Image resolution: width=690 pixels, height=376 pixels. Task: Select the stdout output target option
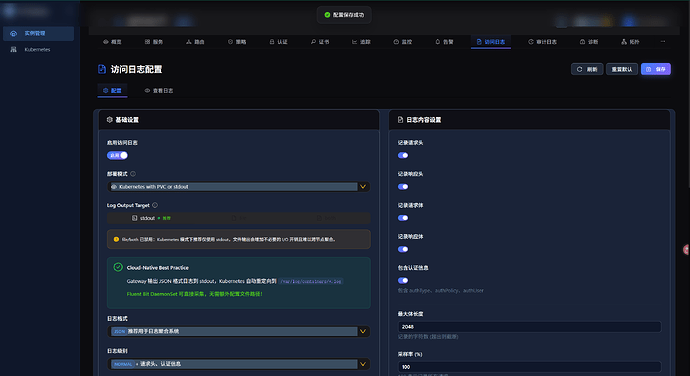pos(151,218)
